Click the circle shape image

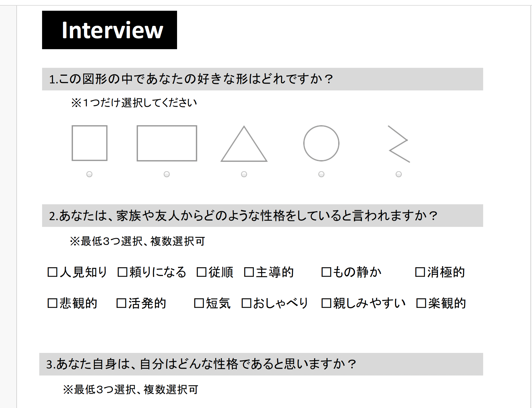pos(321,143)
